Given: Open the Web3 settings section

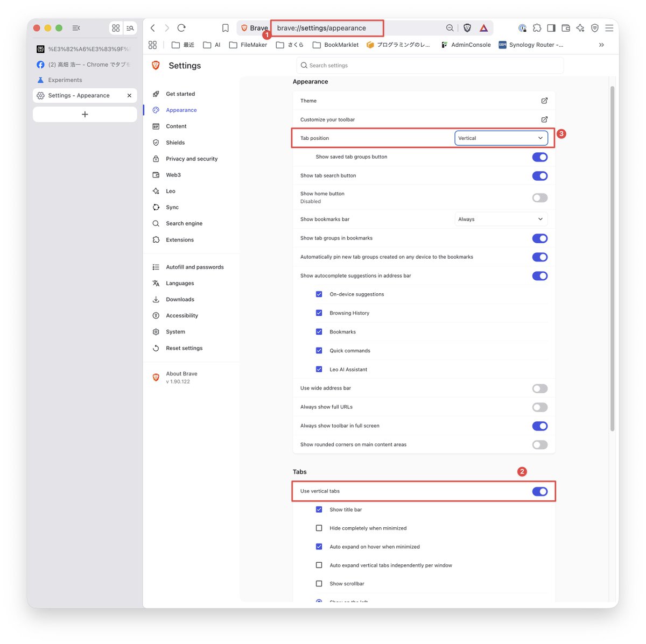Looking at the screenshot, I should tap(173, 175).
